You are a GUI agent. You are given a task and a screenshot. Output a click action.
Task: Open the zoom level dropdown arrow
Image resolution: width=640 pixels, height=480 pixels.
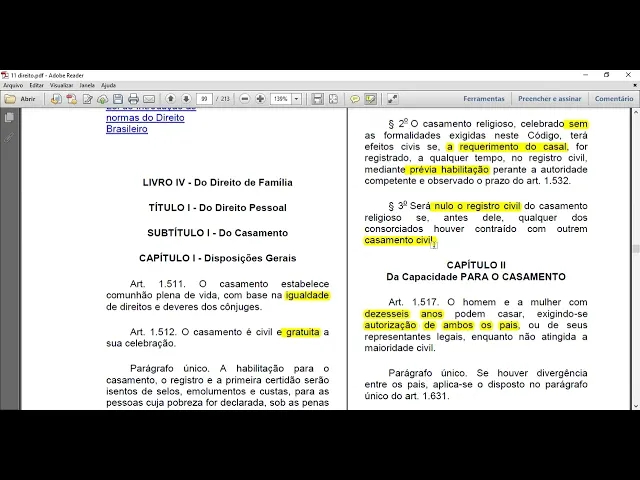tap(297, 99)
